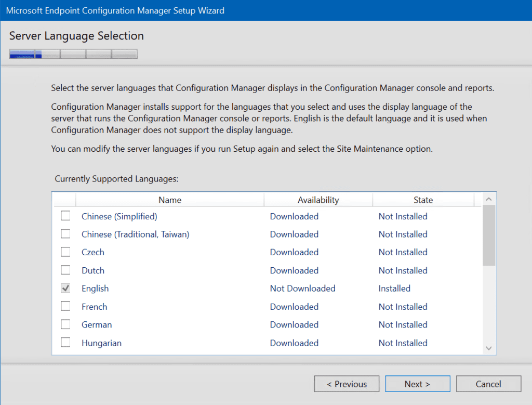This screenshot has height=405, width=532.
Task: Click the Not Installed state for French
Action: tap(403, 307)
